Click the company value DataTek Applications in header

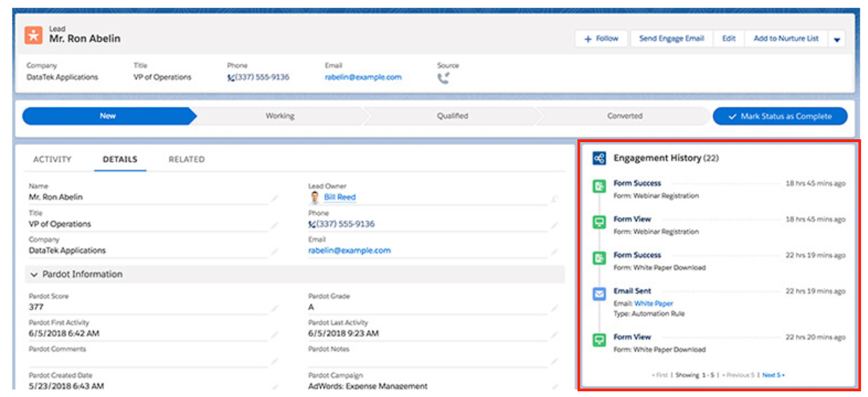tap(62, 77)
